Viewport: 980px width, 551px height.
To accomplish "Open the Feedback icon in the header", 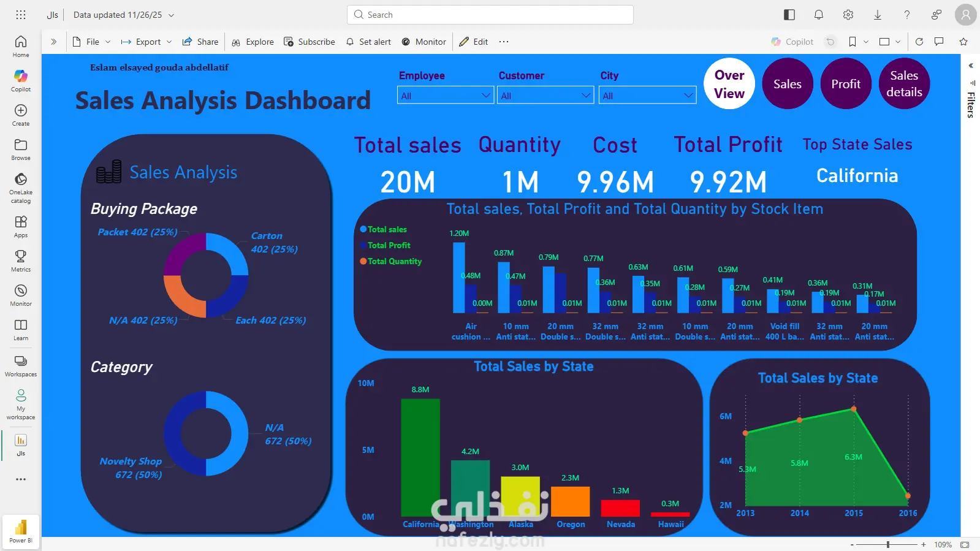I will pos(936,15).
